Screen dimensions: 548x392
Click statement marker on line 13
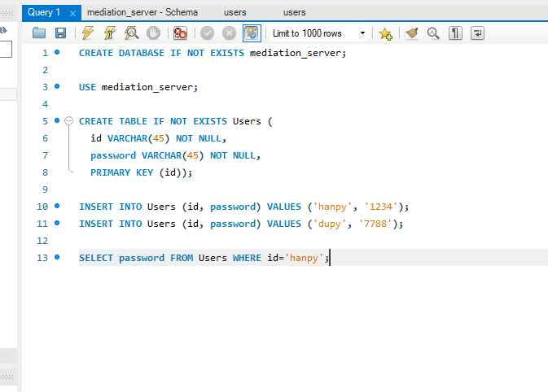(x=57, y=257)
